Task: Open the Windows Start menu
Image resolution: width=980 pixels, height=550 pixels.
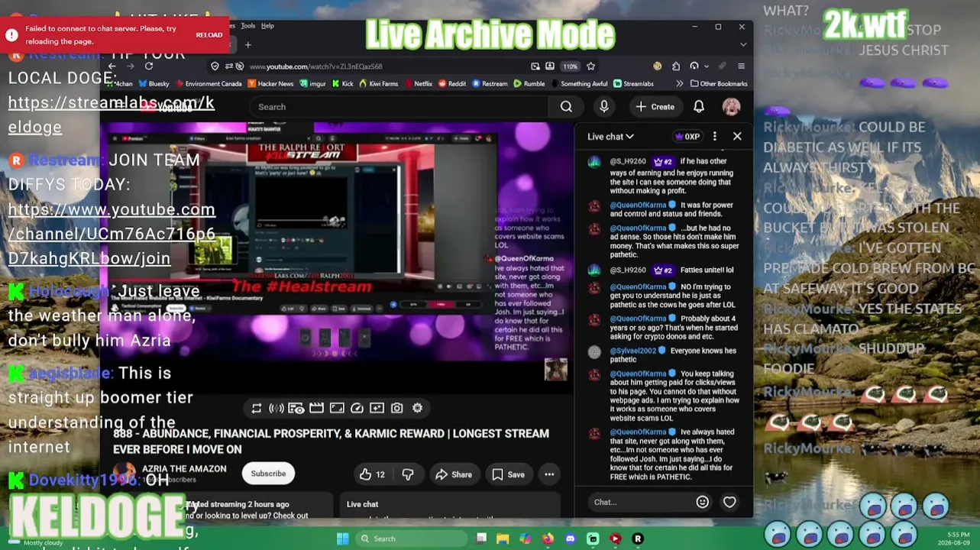Action: (x=343, y=539)
